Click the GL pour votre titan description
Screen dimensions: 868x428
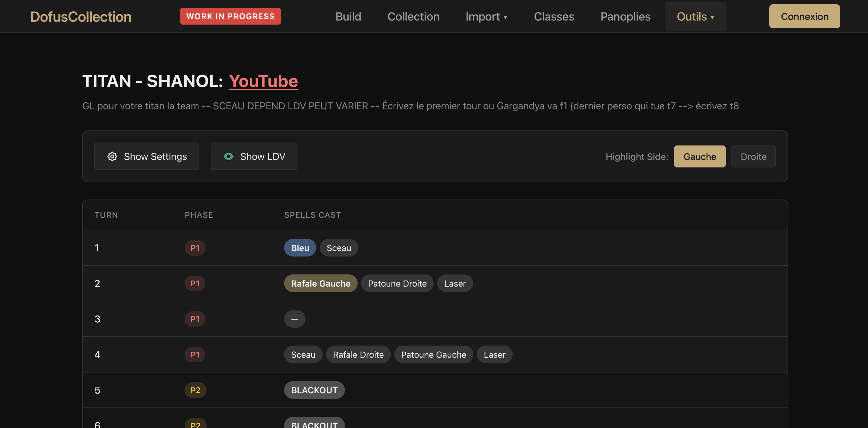pyautogui.click(x=410, y=106)
